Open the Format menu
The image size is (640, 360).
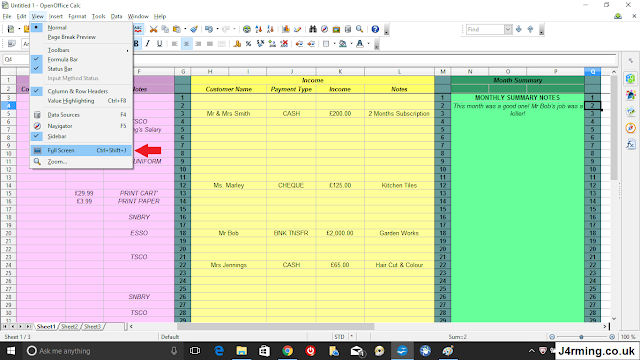(x=77, y=16)
